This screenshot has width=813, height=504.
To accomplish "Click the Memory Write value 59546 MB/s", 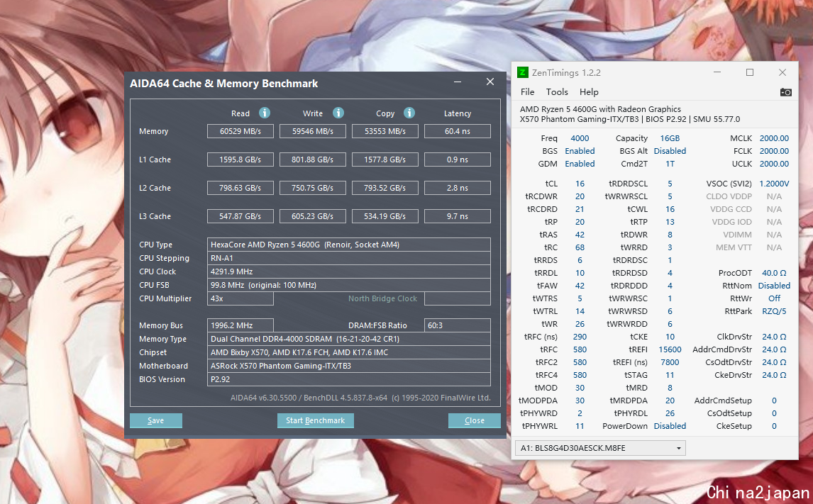I will click(313, 132).
